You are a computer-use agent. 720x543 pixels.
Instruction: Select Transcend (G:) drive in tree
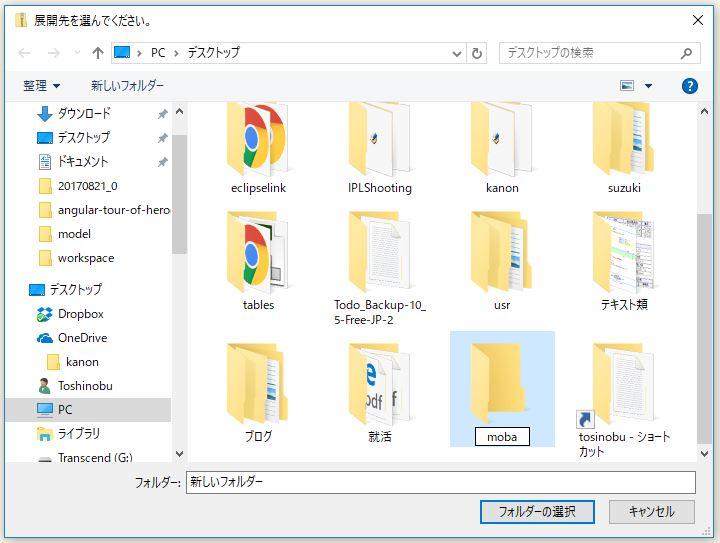coord(95,458)
